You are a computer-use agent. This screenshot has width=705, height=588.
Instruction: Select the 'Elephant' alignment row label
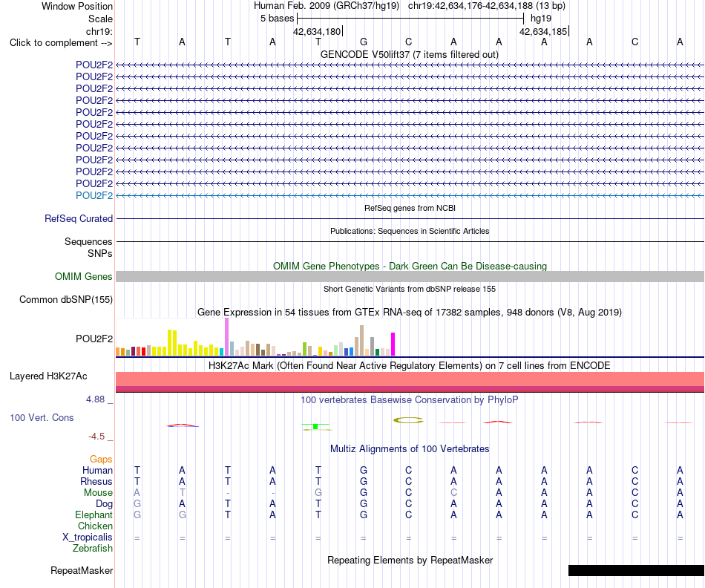click(x=94, y=514)
